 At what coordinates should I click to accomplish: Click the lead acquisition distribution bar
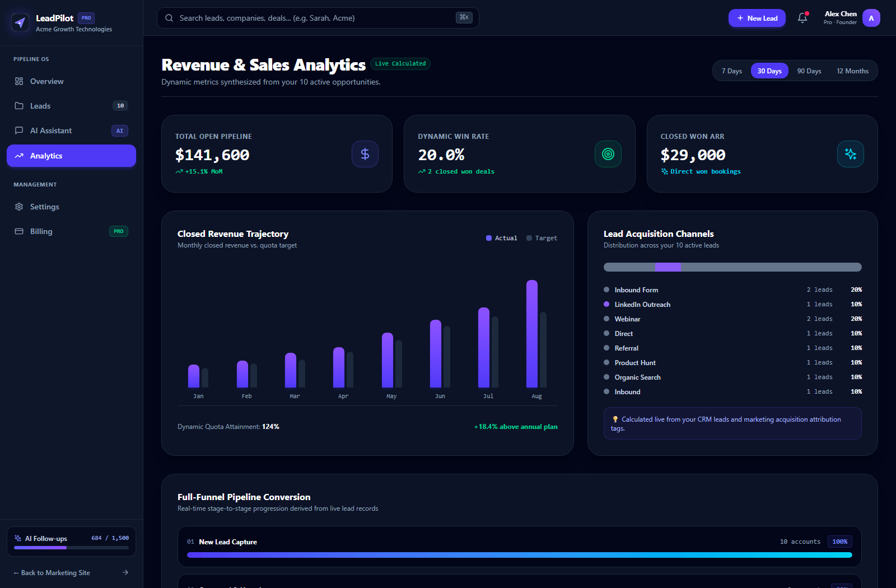[x=732, y=267]
